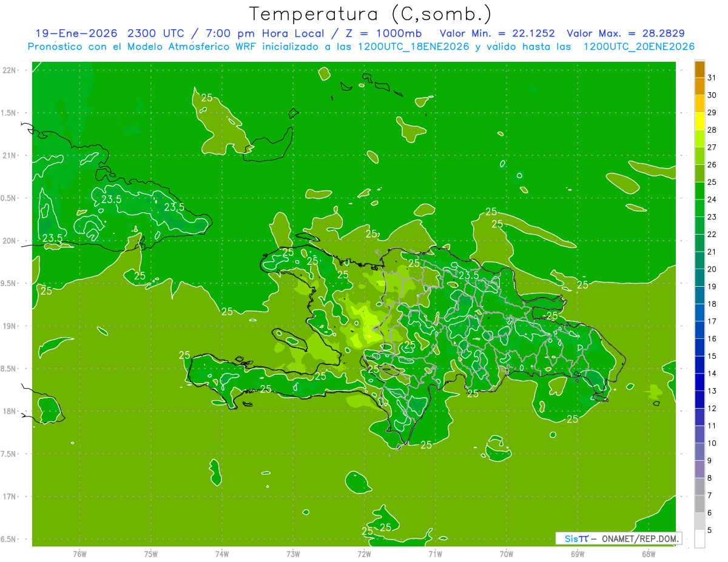Click the 19N latitude axis label
Image resolution: width=728 pixels, height=562 pixels.
tap(9, 326)
